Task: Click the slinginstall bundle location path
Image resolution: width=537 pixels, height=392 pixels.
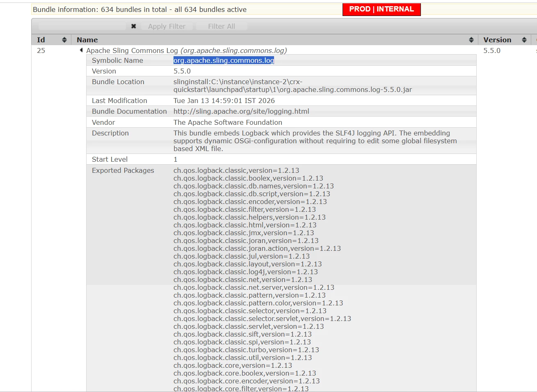Action: coord(292,86)
